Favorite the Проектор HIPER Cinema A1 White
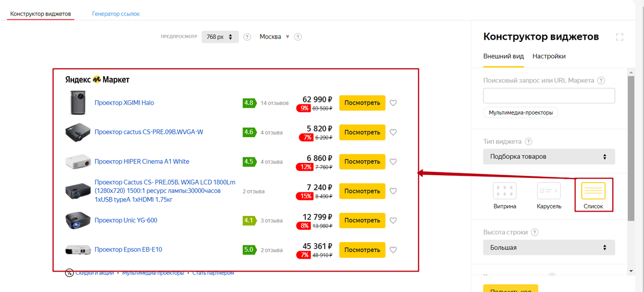 pos(393,162)
